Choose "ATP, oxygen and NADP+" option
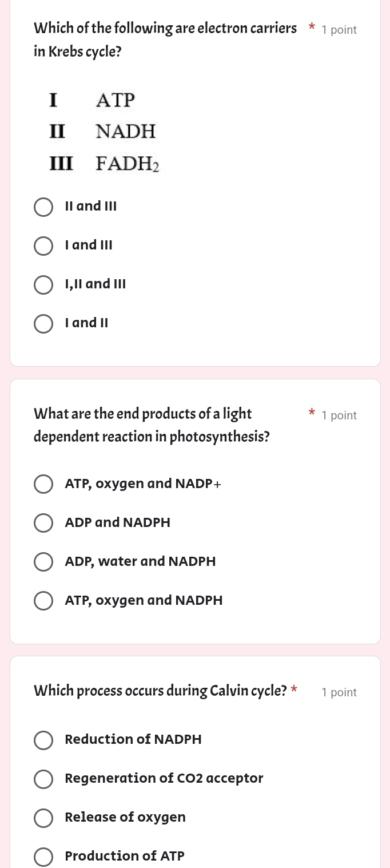 [43, 483]
